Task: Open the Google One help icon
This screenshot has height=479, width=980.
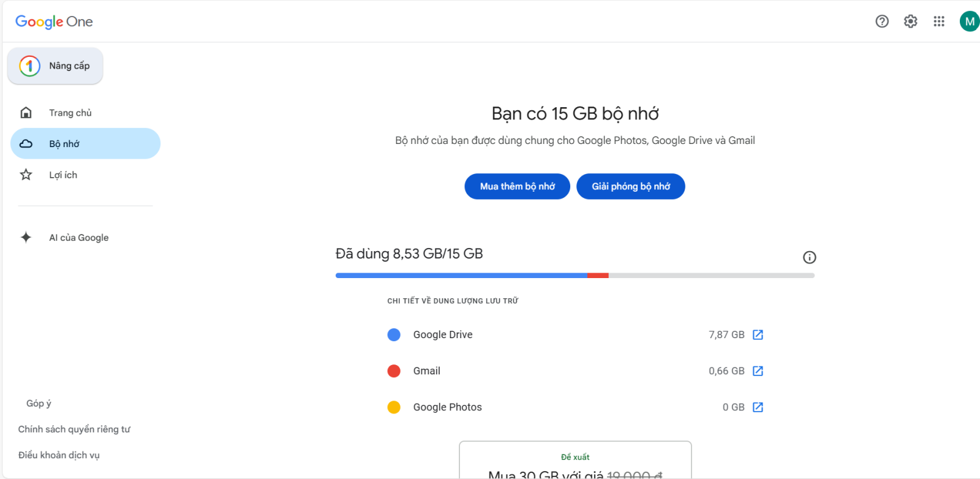Action: pyautogui.click(x=882, y=21)
